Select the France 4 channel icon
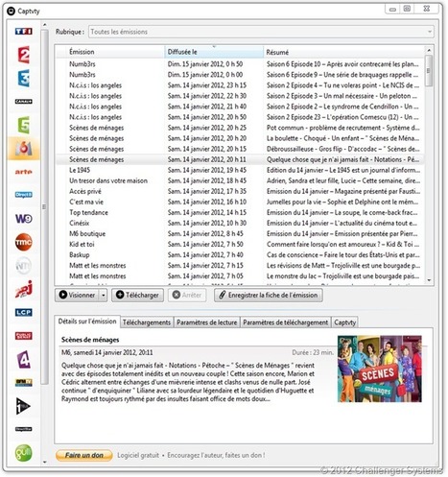The height and width of the screenshot is (477, 448). coord(24,359)
